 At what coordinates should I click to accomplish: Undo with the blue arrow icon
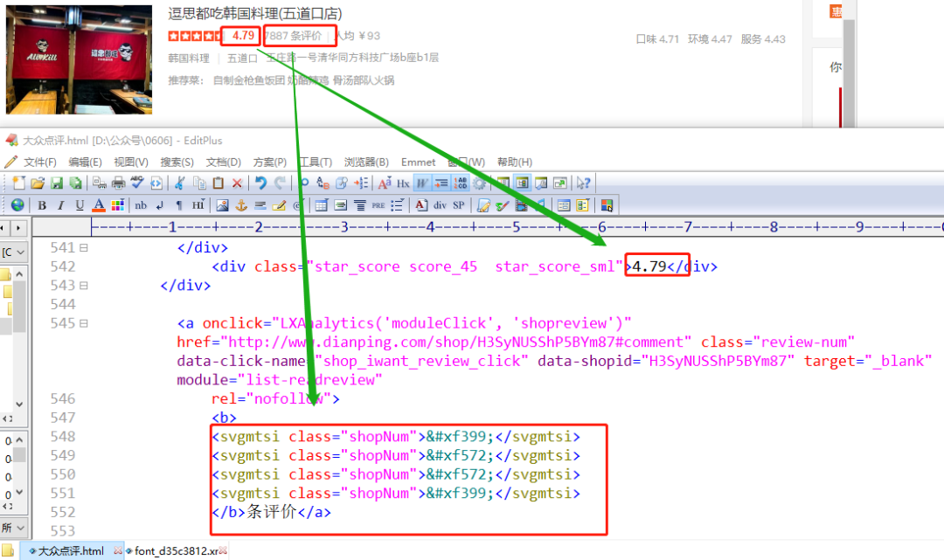[x=260, y=183]
